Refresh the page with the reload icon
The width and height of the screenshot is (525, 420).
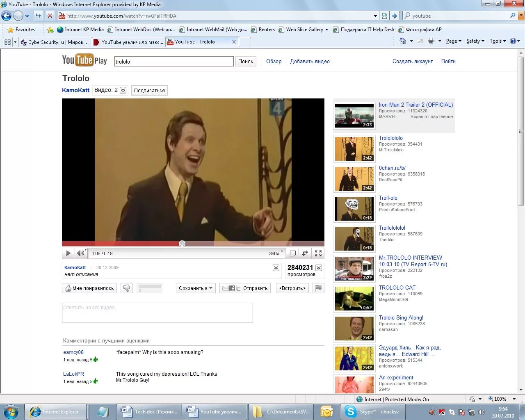(x=38, y=16)
